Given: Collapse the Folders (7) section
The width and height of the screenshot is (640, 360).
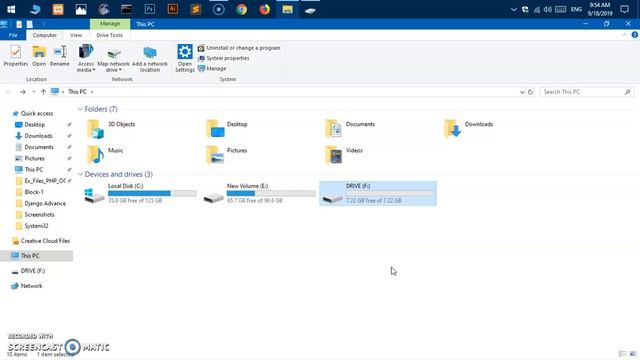Looking at the screenshot, I should (80, 109).
